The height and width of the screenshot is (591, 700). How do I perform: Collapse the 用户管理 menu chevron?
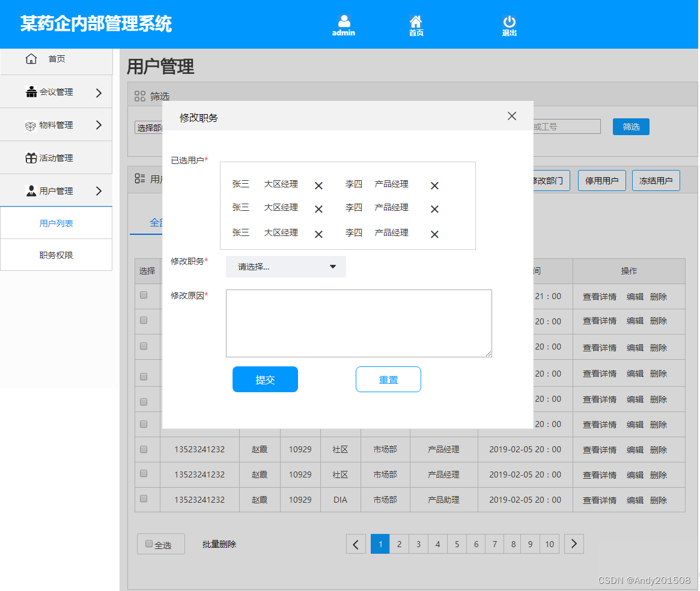pos(99,190)
